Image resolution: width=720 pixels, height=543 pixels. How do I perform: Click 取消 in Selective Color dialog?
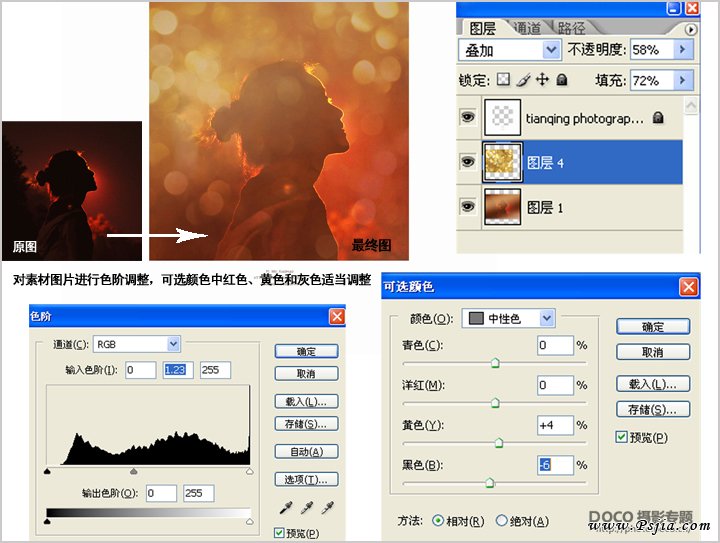(653, 352)
